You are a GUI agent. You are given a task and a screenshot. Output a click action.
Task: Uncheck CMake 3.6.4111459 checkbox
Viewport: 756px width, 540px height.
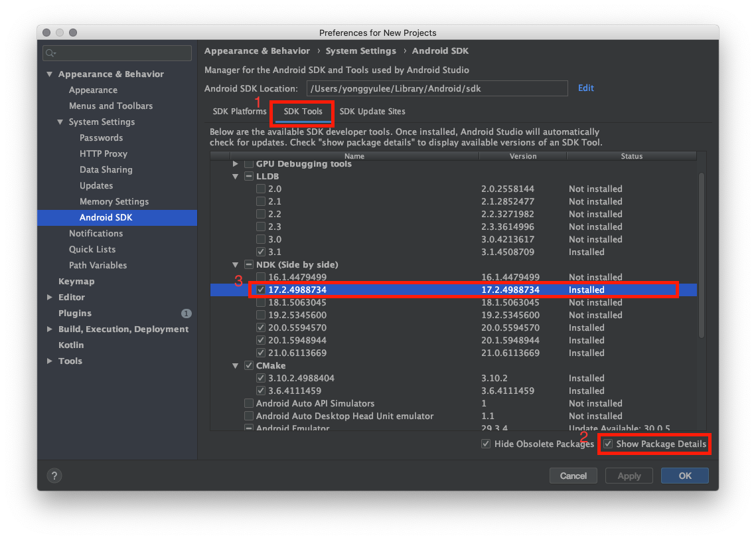point(261,391)
